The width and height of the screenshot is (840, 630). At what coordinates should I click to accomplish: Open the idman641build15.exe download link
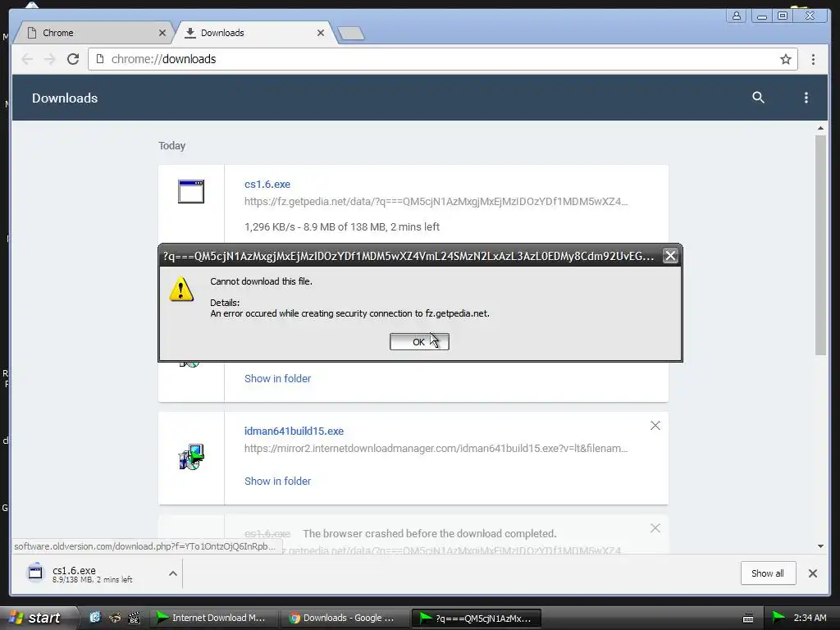coord(294,431)
